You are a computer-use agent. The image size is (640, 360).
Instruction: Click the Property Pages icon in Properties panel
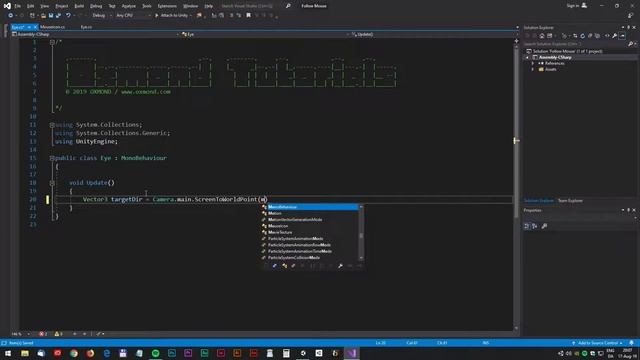(x=544, y=226)
